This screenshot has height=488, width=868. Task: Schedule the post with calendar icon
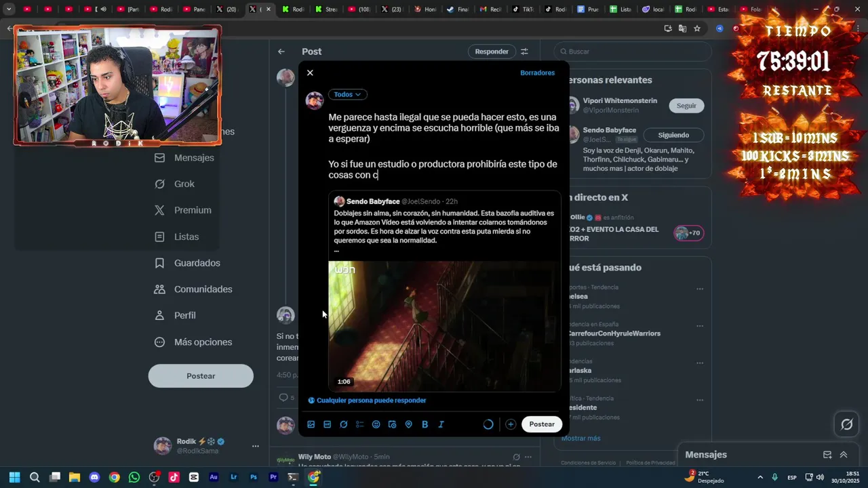393,424
